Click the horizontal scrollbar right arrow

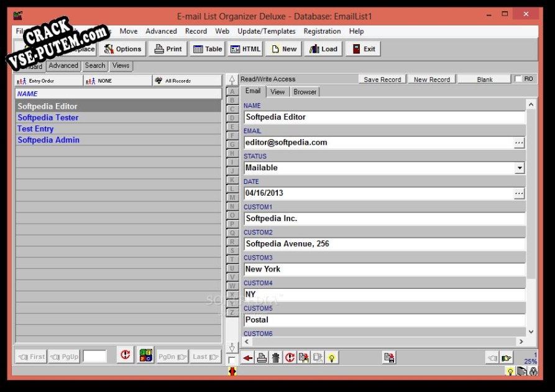[521, 342]
